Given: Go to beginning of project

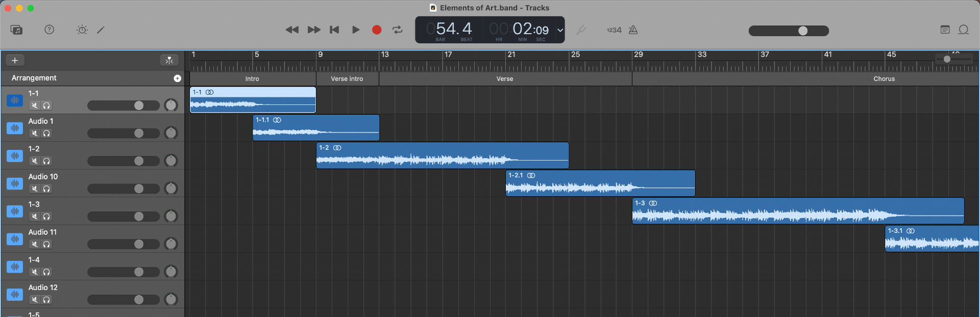Looking at the screenshot, I should pyautogui.click(x=334, y=30).
